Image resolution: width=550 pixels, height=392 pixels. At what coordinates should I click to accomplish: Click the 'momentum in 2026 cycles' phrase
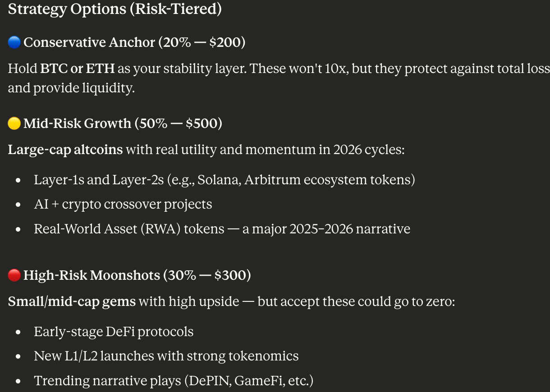click(x=331, y=150)
